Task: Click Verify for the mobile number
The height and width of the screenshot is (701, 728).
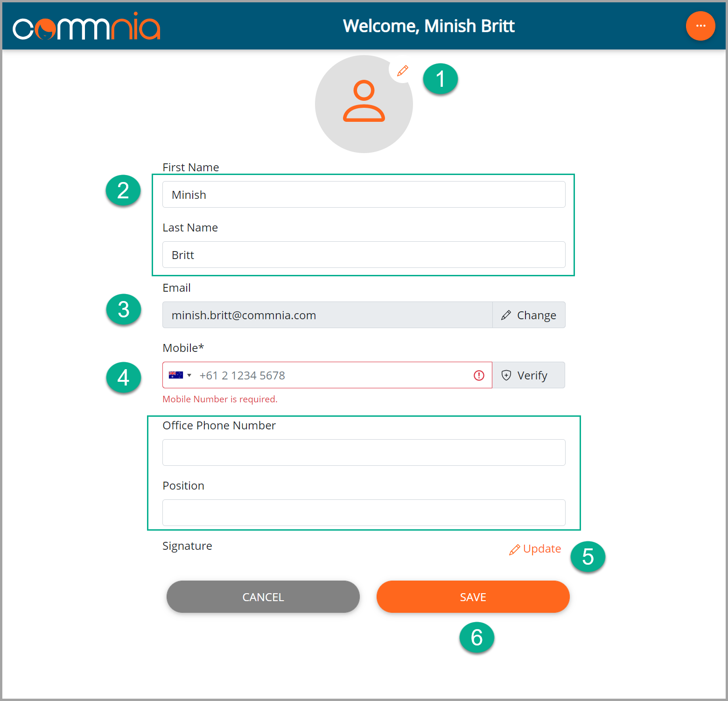Action: (x=528, y=375)
